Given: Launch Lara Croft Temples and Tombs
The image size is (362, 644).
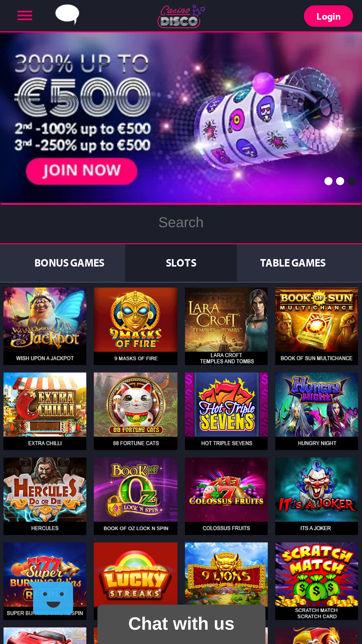Looking at the screenshot, I should click(226, 326).
